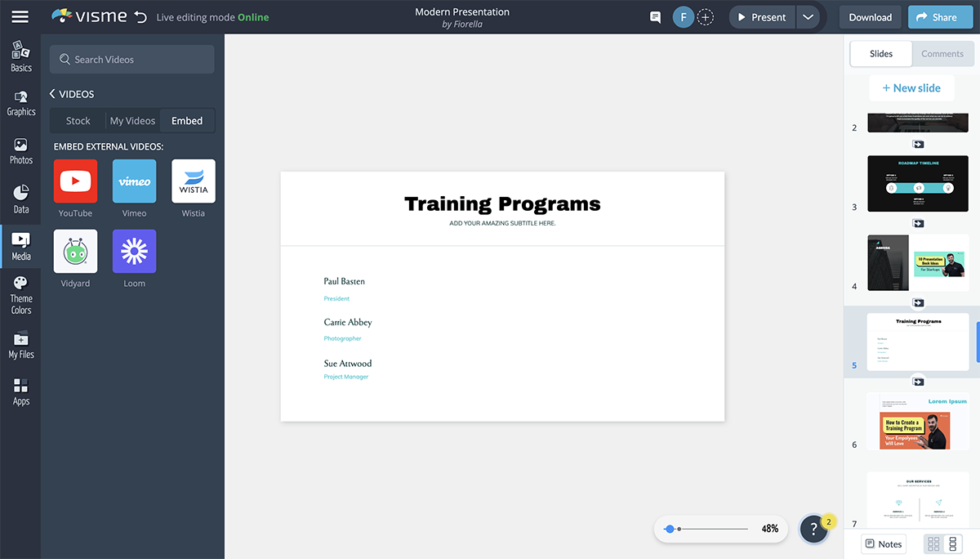
Task: Choose the Vimeo embed option
Action: click(x=134, y=181)
